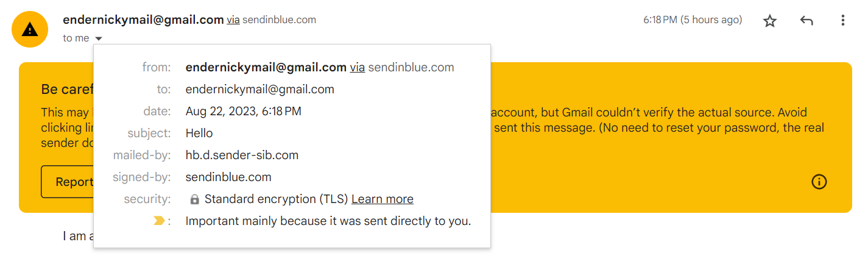Select sender name in the message header
Viewport: 868px width, 275px height.
[143, 20]
